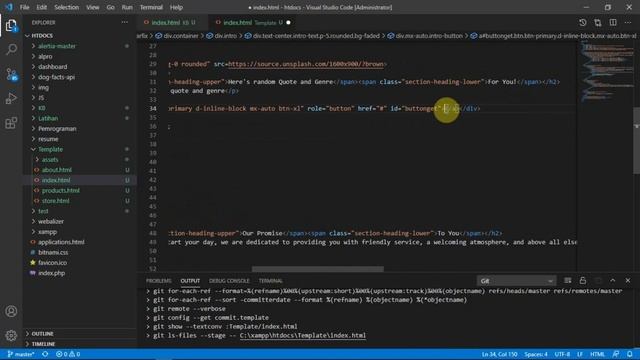Switch to the first index.html tab
Image resolution: width=640 pixels, height=360 pixels.
(x=172, y=22)
